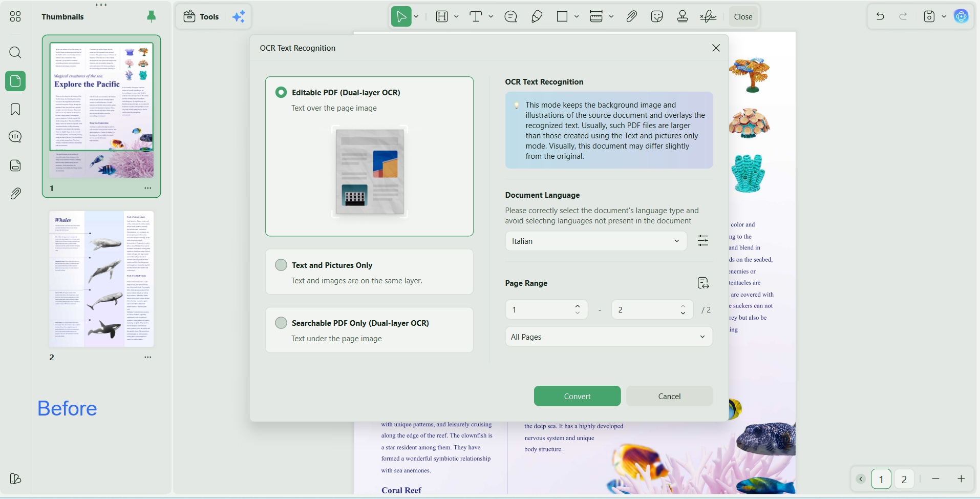The image size is (980, 499).
Task: Select Editable PDF (Dual-layer OCR) radio
Action: [x=281, y=92]
